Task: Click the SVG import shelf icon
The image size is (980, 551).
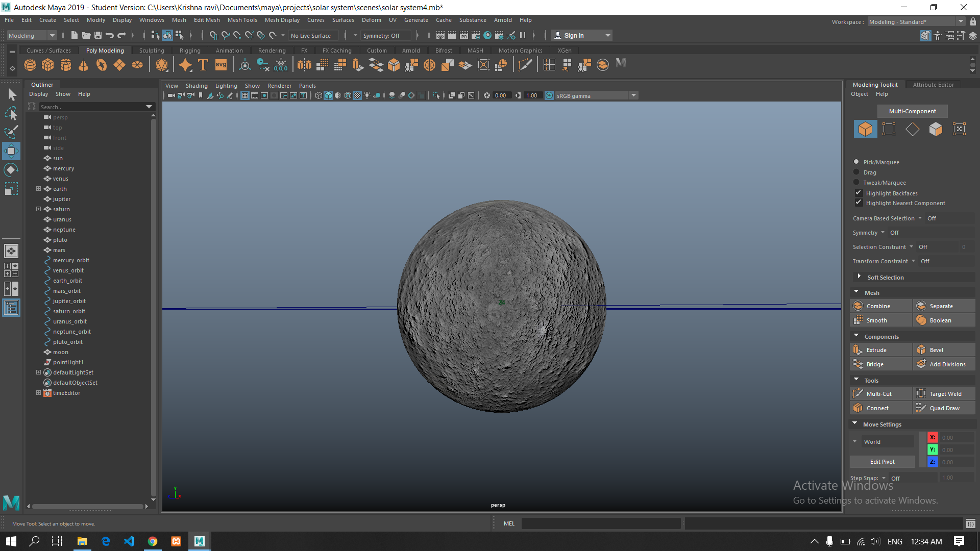Action: point(221,65)
